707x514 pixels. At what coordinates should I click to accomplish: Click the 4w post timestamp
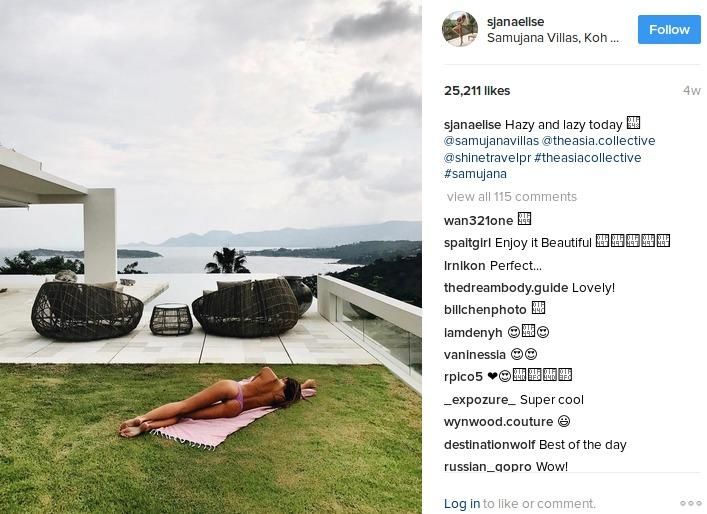pyautogui.click(x=692, y=91)
